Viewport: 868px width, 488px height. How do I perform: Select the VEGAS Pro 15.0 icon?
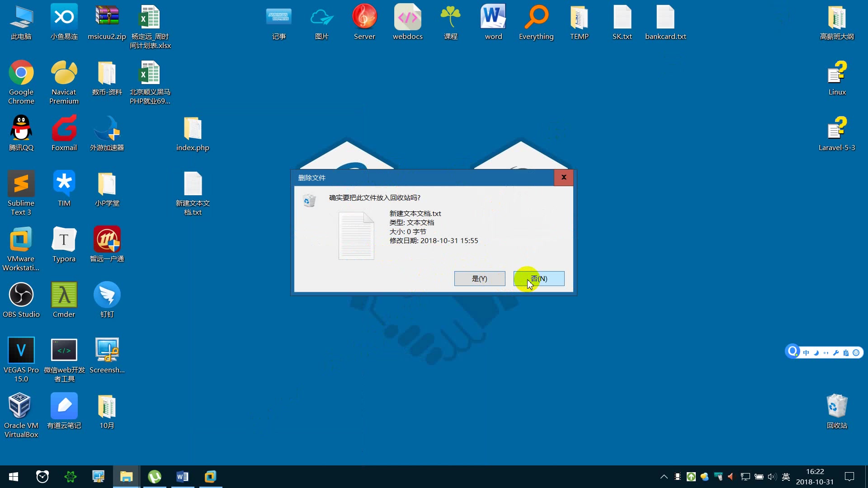[x=21, y=351]
